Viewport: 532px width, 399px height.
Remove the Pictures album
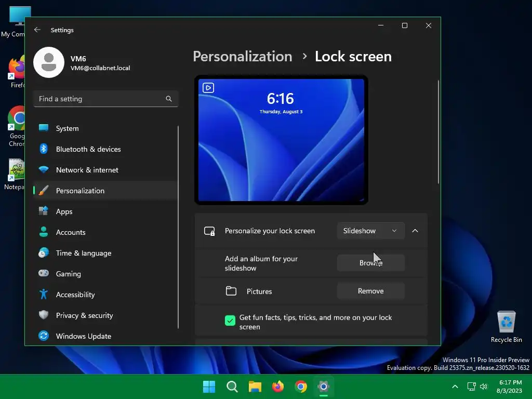(x=371, y=291)
